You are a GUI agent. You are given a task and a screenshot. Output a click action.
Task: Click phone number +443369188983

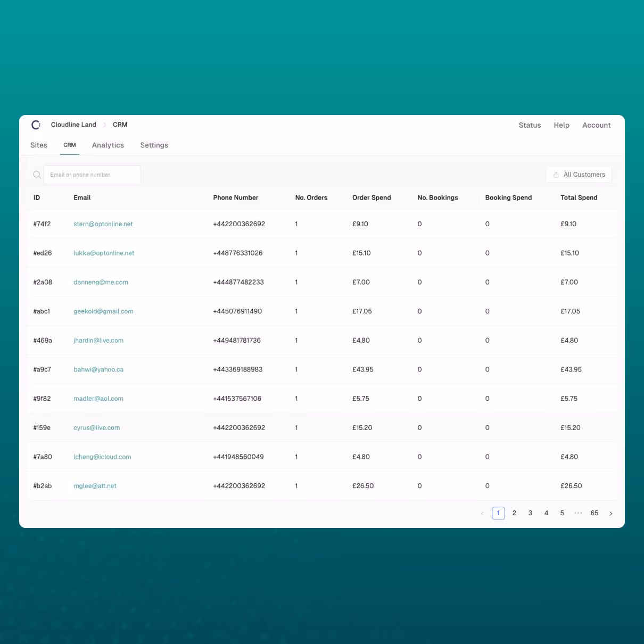pos(238,369)
